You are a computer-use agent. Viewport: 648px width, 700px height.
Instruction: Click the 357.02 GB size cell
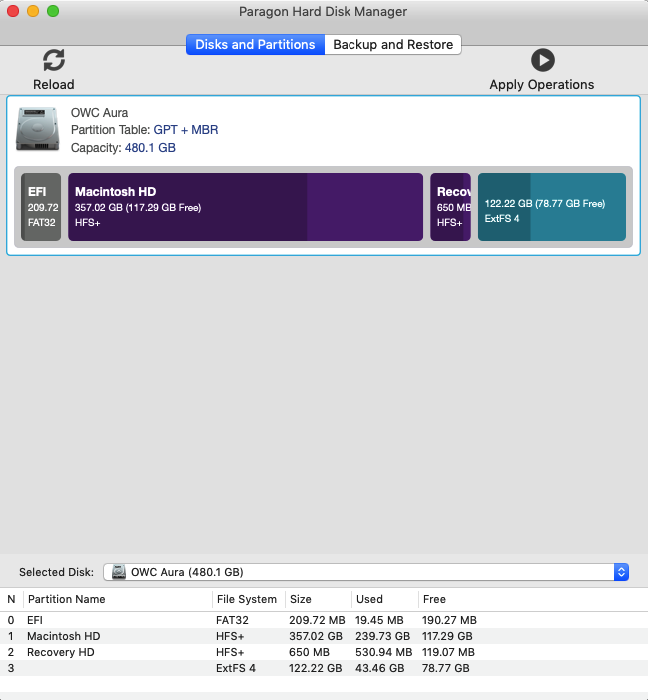[x=316, y=636]
